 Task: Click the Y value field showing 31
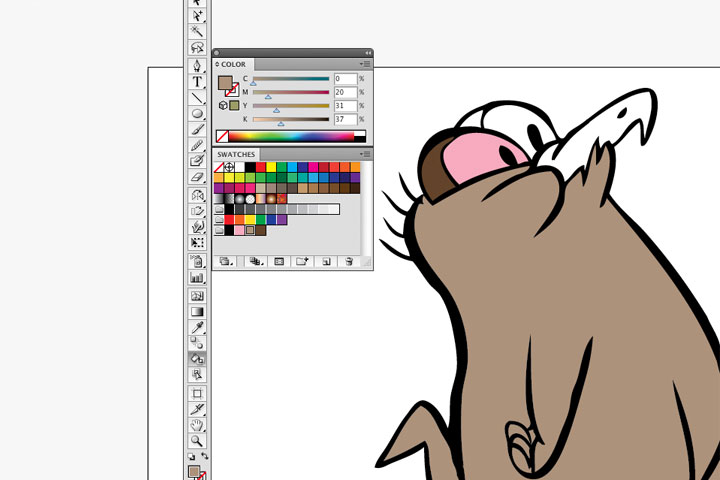345,106
